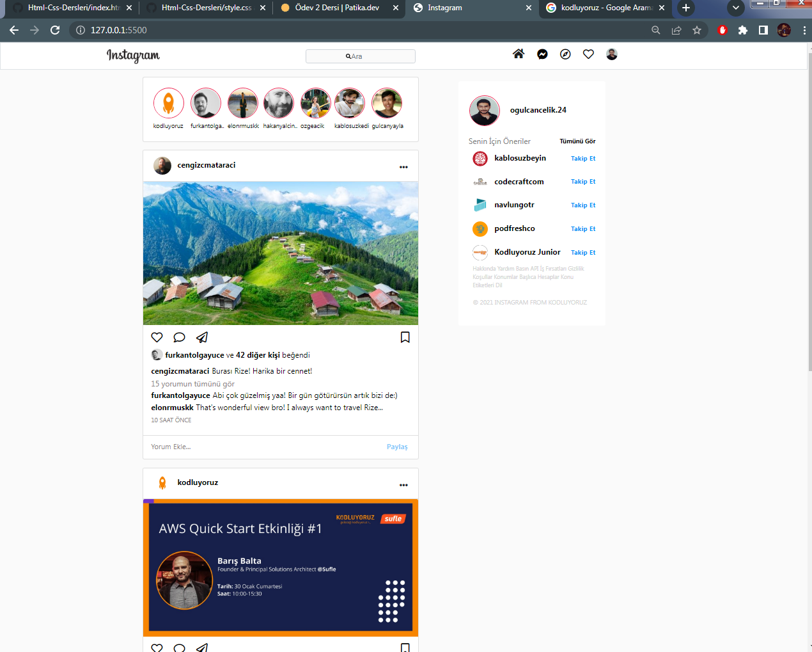812x652 pixels.
Task: Follow podfreshco with Takip Et
Action: tap(583, 229)
